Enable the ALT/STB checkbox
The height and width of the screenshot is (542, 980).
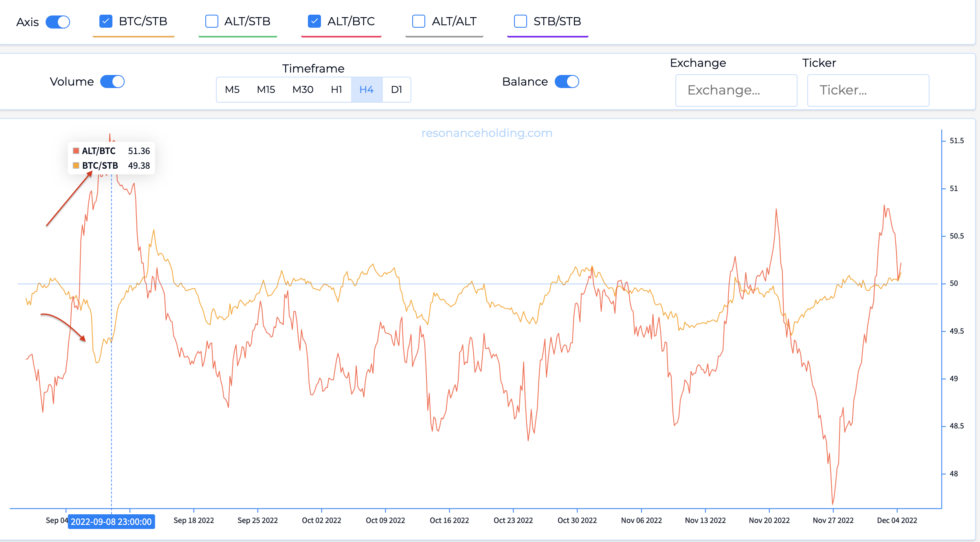point(212,21)
